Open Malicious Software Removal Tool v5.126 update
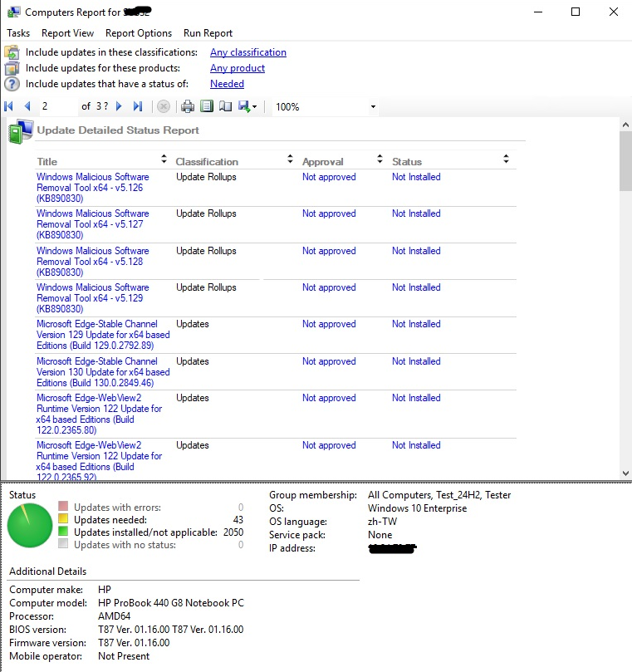Screen dimensions: 632x672 [92, 188]
